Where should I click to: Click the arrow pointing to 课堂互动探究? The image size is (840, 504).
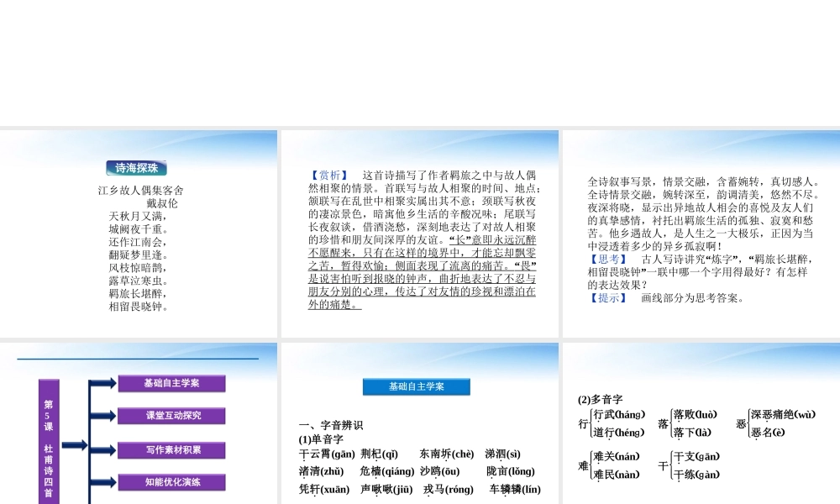pos(104,417)
